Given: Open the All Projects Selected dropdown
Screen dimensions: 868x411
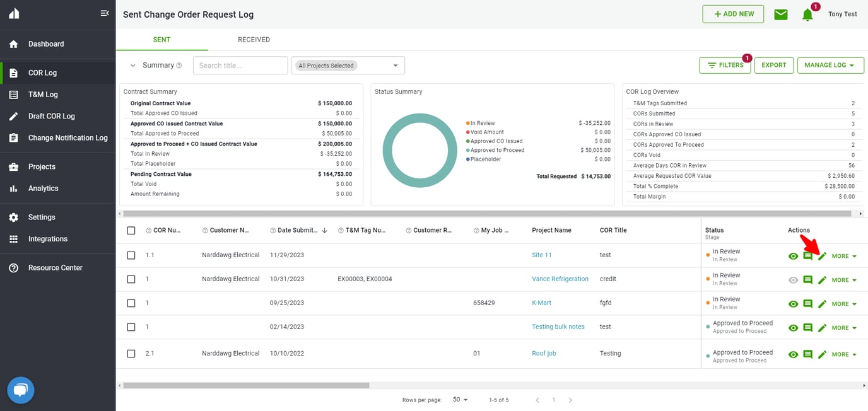Looking at the screenshot, I should point(348,65).
